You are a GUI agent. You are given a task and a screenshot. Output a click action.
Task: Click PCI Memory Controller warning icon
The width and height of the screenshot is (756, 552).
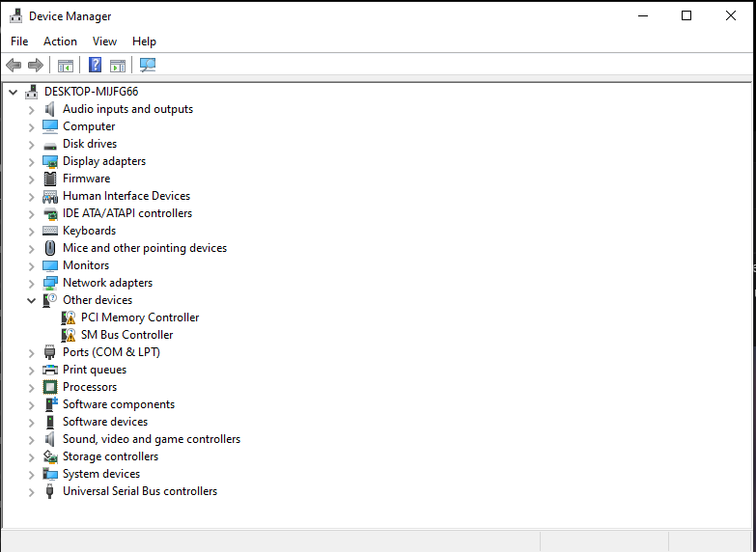(x=69, y=317)
